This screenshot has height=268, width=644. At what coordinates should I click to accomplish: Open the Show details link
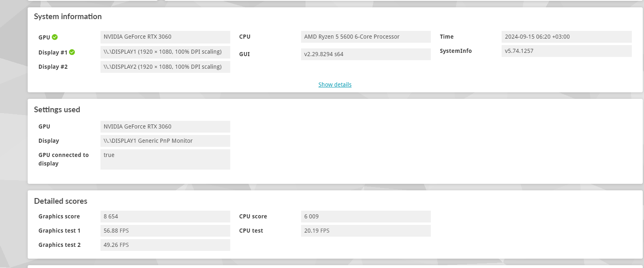[335, 85]
